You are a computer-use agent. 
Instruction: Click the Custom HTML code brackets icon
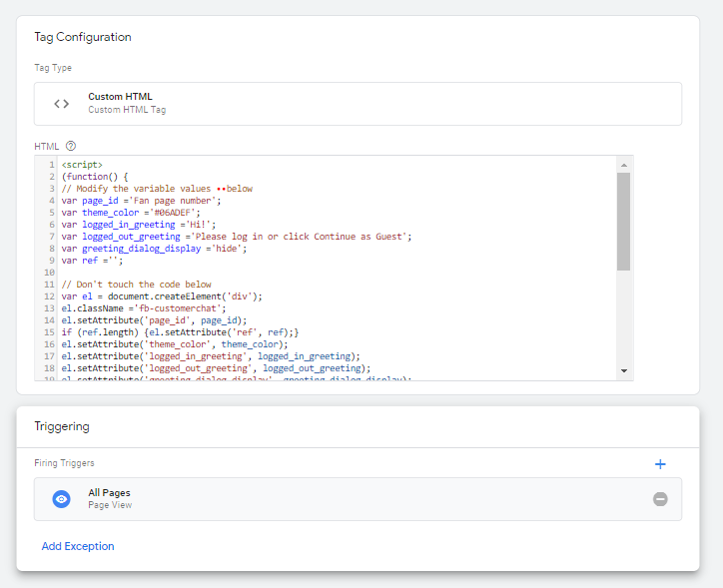click(x=61, y=103)
